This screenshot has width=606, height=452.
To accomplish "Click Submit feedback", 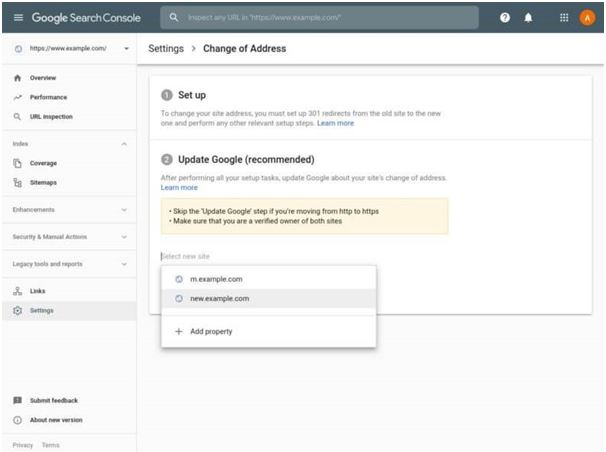I will pos(54,400).
